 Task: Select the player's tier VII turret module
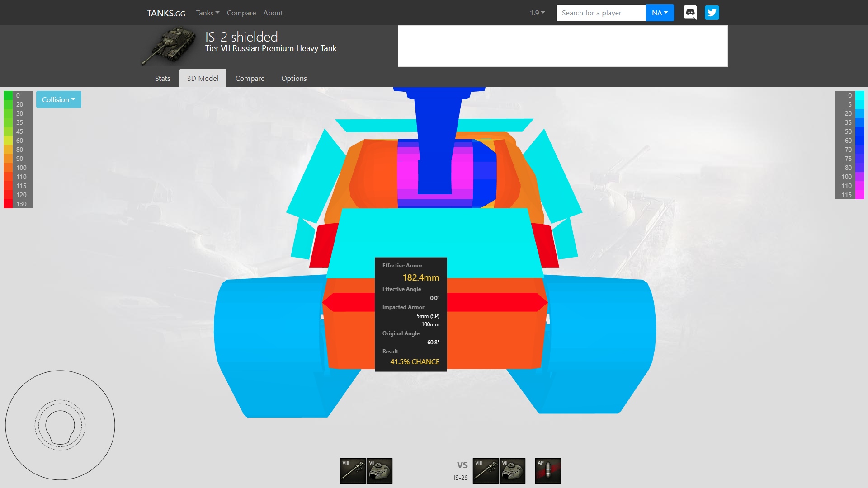(x=379, y=471)
